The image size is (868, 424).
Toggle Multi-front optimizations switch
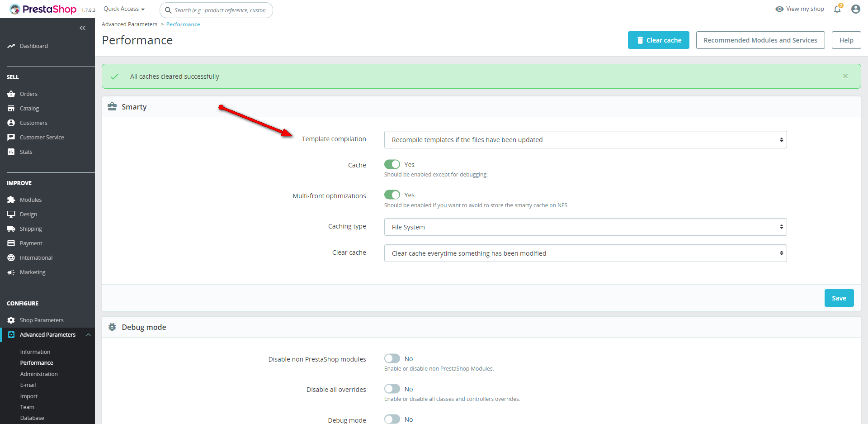point(392,195)
